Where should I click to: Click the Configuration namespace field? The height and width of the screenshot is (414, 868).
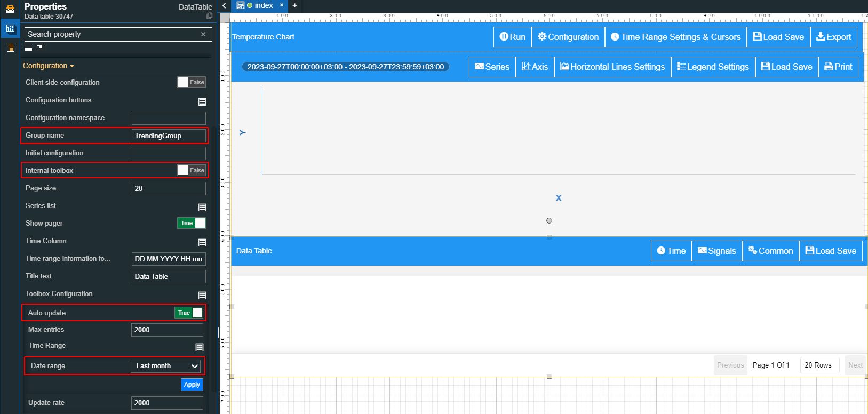pos(169,118)
